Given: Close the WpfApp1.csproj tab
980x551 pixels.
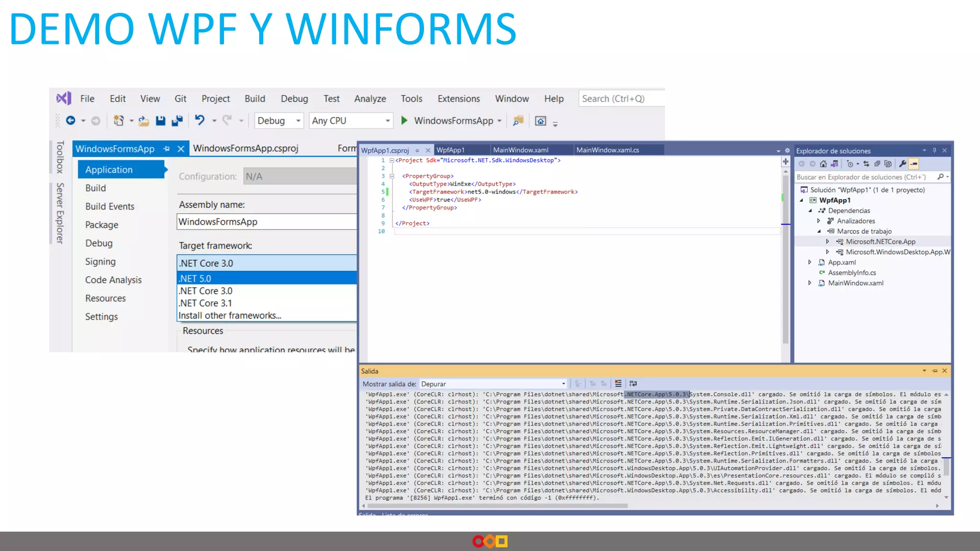Looking at the screenshot, I should click(428, 151).
